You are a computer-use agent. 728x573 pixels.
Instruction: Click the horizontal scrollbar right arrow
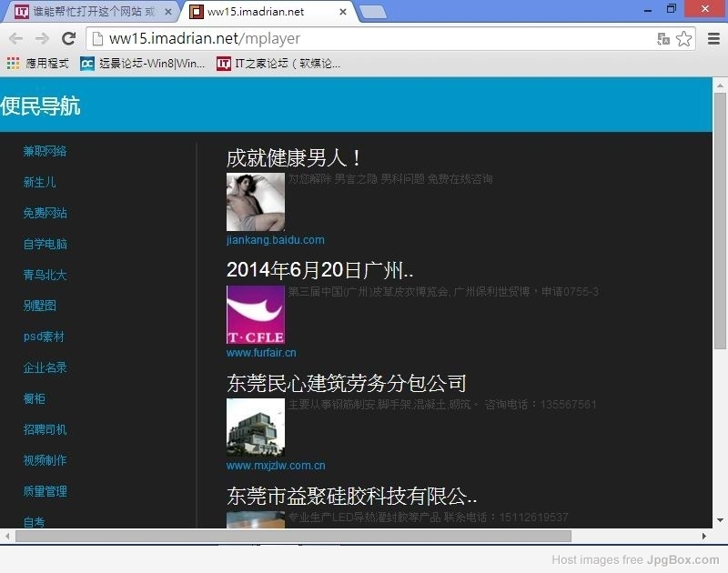click(703, 537)
